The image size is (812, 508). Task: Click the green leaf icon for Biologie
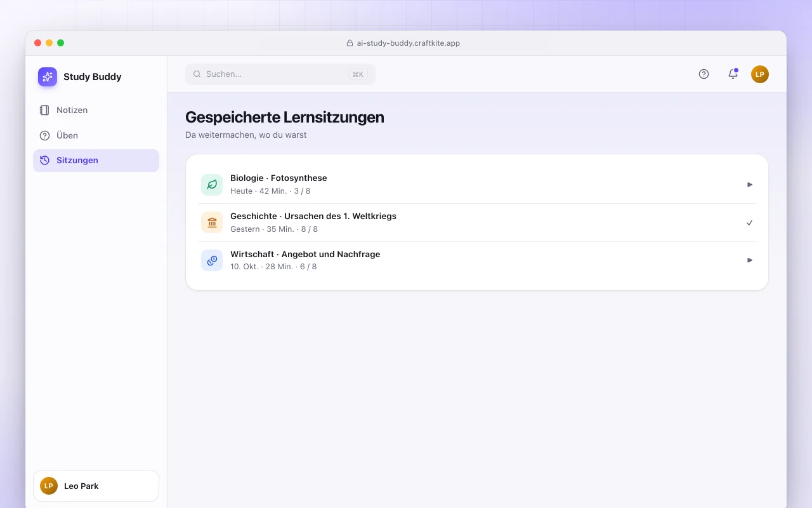pos(212,185)
